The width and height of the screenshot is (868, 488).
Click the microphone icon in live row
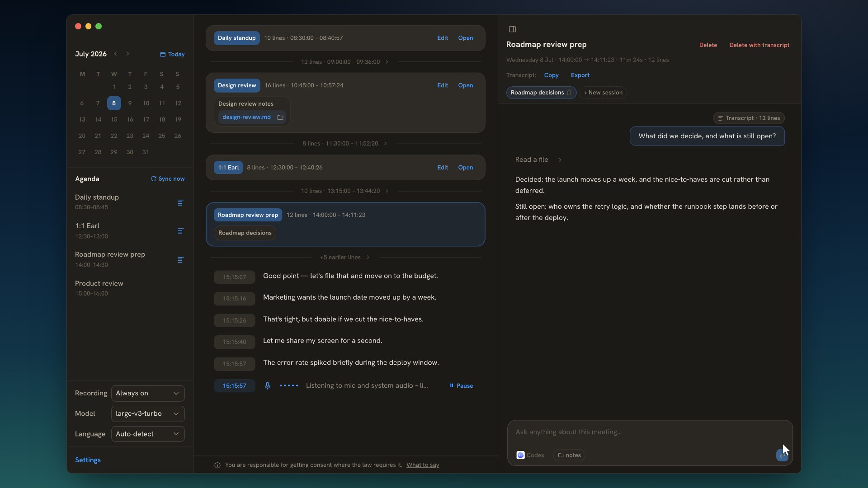tap(268, 385)
